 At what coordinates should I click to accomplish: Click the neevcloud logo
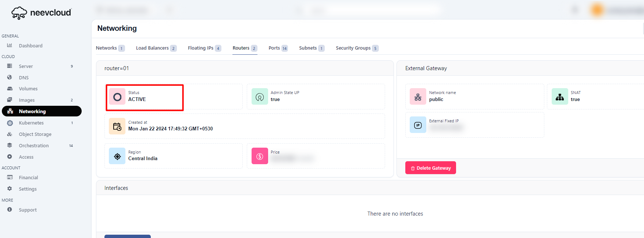pos(41,13)
